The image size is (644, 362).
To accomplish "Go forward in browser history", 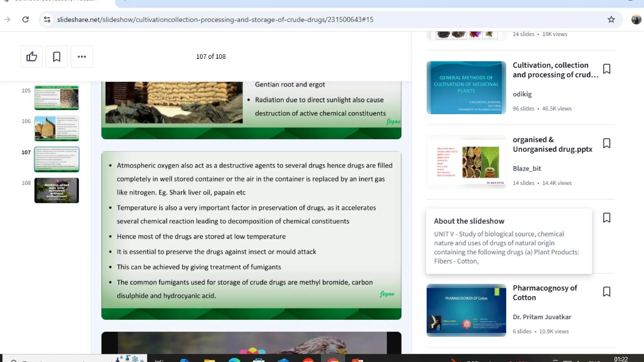I will click(x=7, y=19).
